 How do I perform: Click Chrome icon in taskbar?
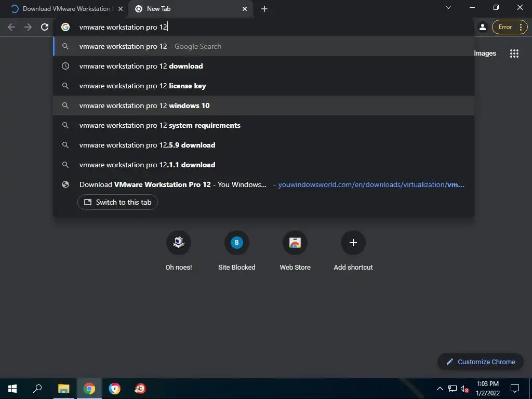[x=89, y=389]
